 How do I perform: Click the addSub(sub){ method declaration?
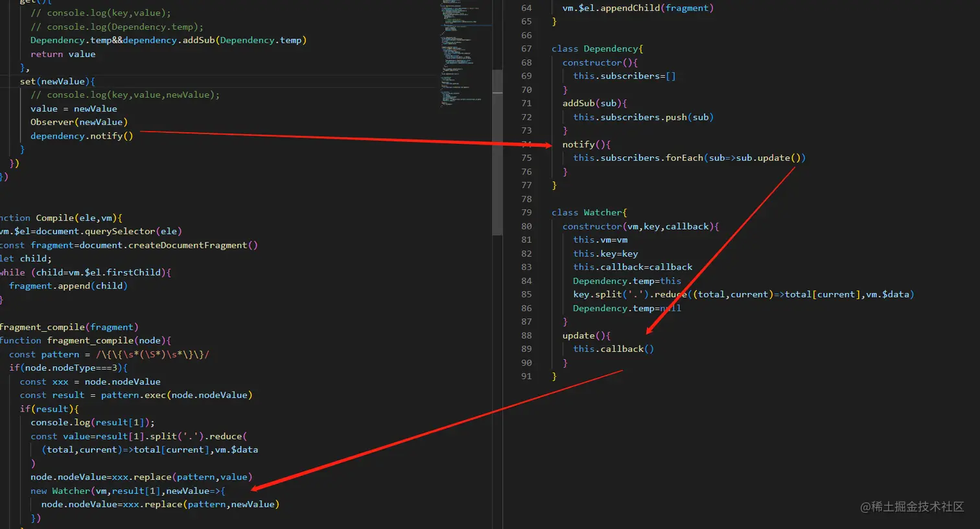[595, 103]
